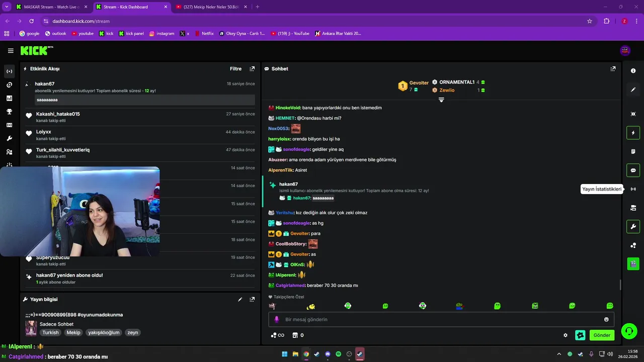
Task: Open the instagram bookmark
Action: click(x=162, y=34)
